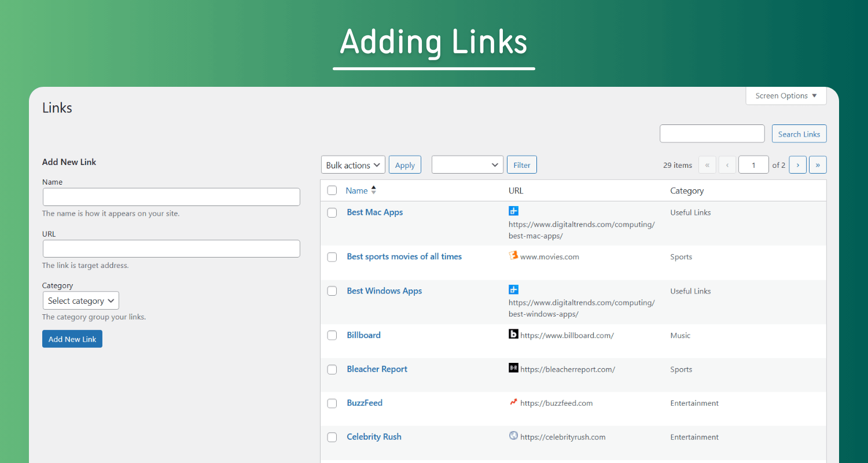
Task: Open Best sports movies of all times link
Action: click(404, 256)
